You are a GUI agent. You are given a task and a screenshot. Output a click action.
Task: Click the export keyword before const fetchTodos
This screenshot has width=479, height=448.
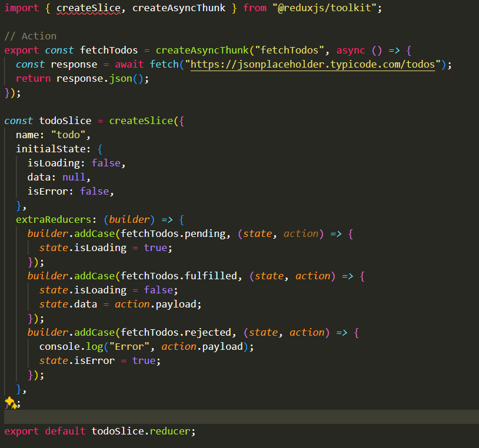click(x=22, y=51)
